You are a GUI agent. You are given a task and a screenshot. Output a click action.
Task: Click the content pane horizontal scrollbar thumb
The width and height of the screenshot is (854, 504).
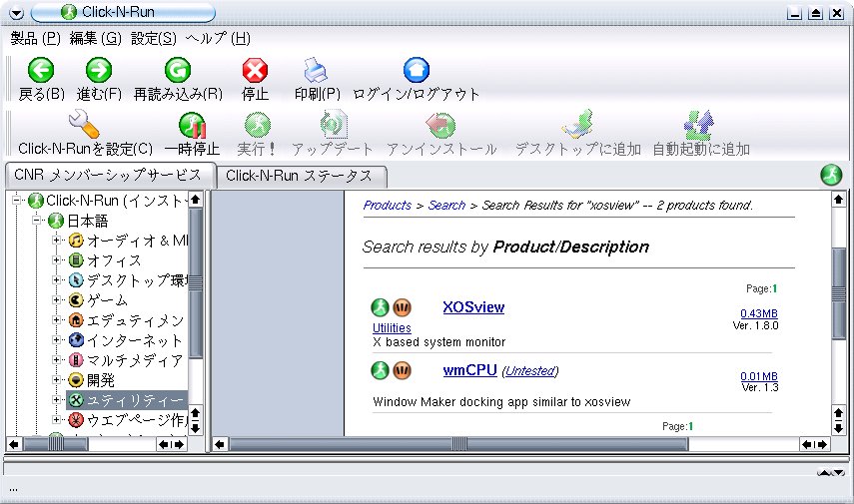pyautogui.click(x=458, y=444)
